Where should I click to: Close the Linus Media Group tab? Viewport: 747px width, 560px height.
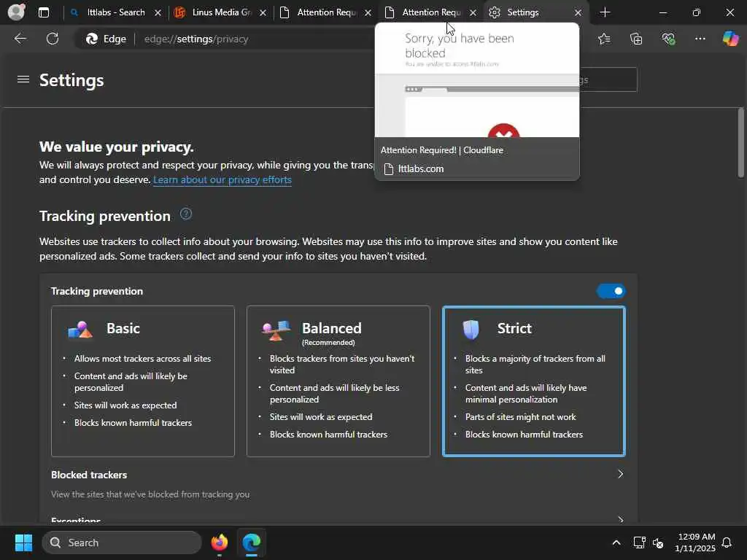coord(263,13)
